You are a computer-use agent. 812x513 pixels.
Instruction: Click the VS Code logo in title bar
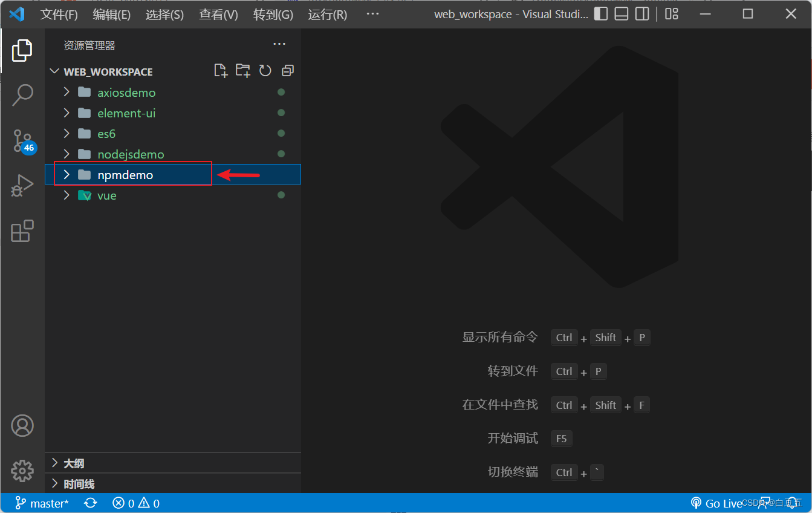(x=16, y=14)
